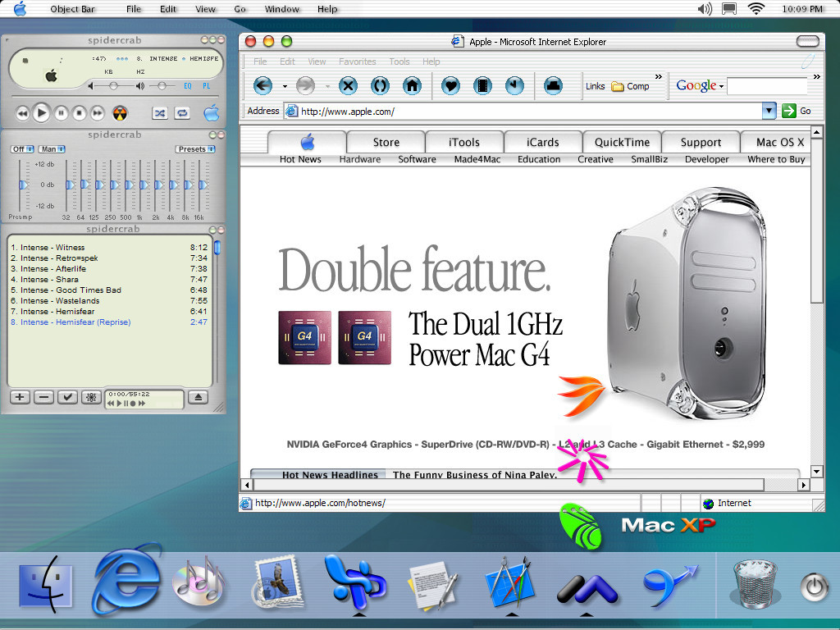Click the Education link on Apple page
The image size is (840, 630).
tap(539, 159)
